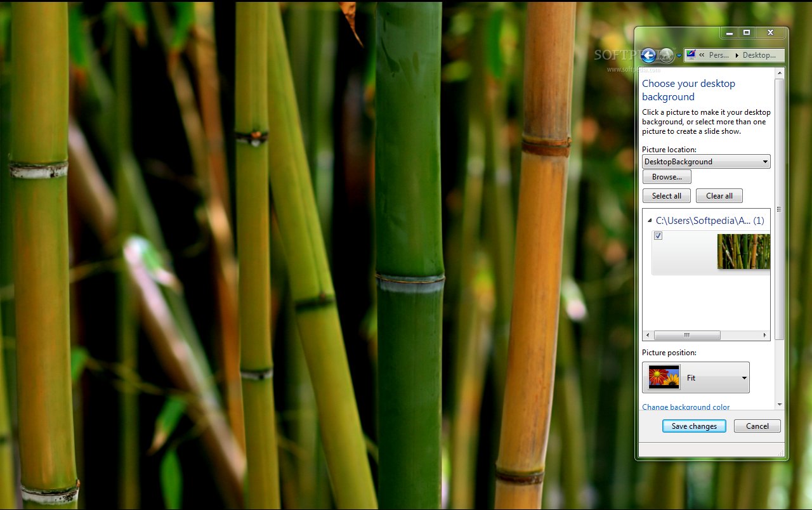Click the Select all button
The height and width of the screenshot is (510, 812).
(667, 196)
